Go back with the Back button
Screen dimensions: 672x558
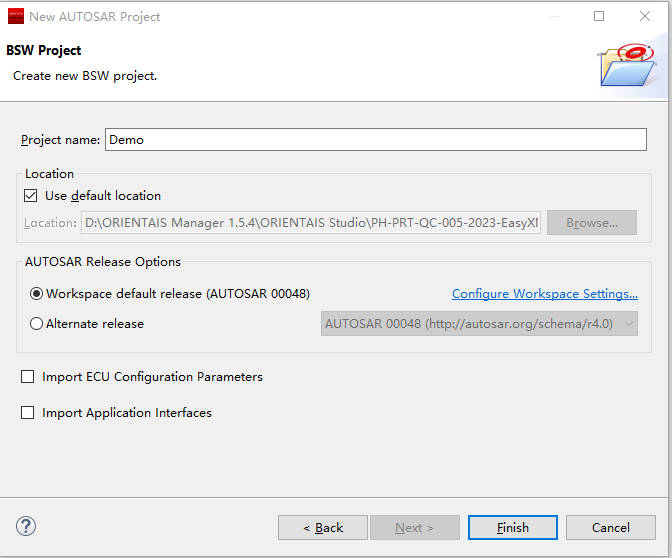click(323, 527)
